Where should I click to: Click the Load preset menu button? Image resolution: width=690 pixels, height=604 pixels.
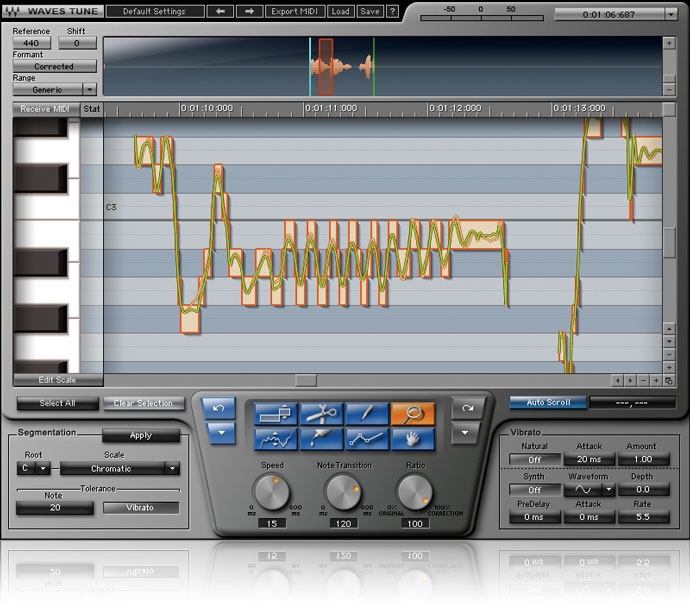pyautogui.click(x=340, y=12)
